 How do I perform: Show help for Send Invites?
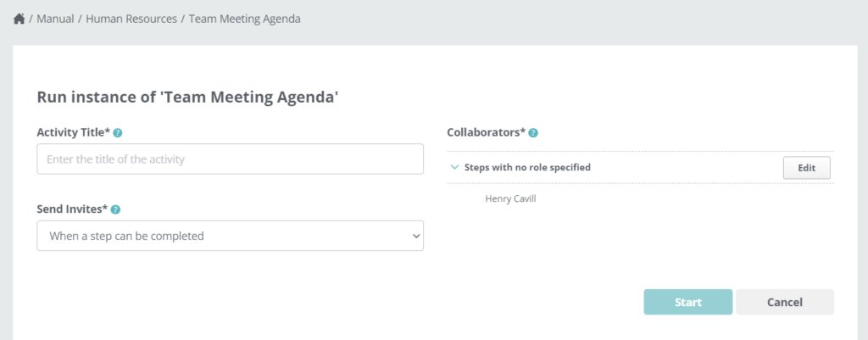coord(115,209)
